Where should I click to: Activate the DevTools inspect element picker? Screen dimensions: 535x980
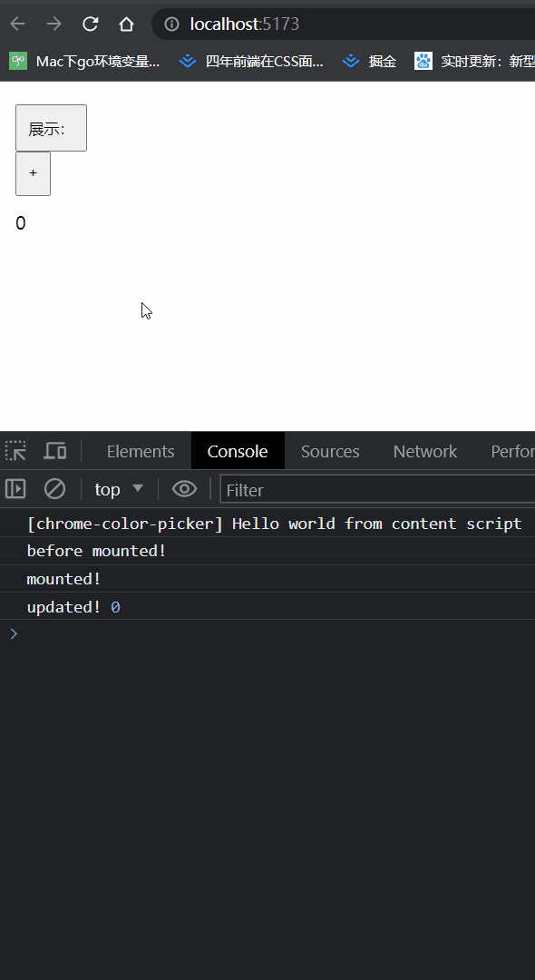(x=15, y=451)
